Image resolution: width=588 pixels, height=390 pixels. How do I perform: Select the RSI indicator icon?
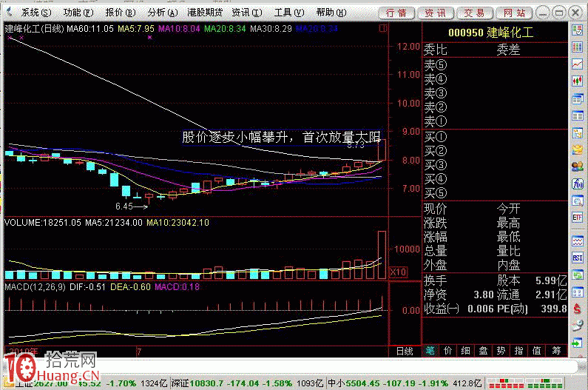(578, 258)
